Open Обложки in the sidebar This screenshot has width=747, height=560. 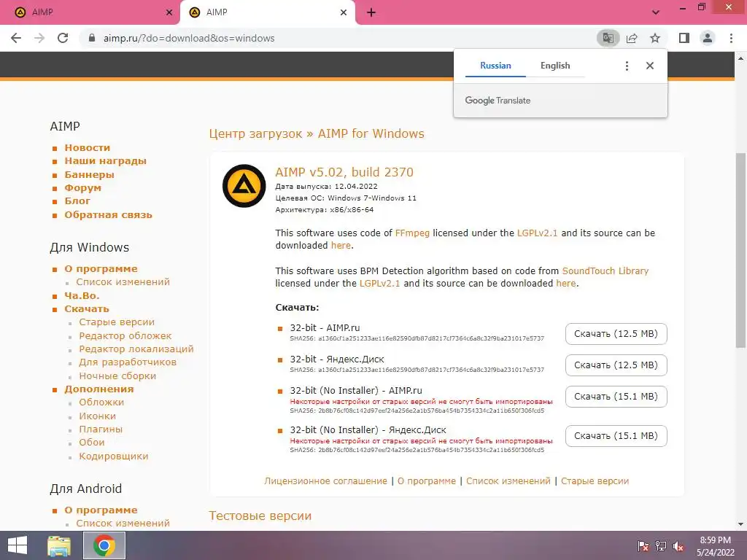pos(101,402)
